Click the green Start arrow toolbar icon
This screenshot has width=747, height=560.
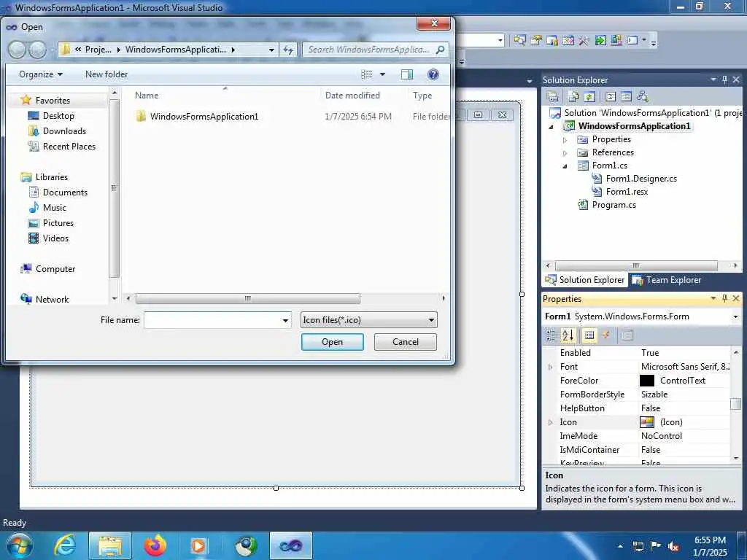600,41
